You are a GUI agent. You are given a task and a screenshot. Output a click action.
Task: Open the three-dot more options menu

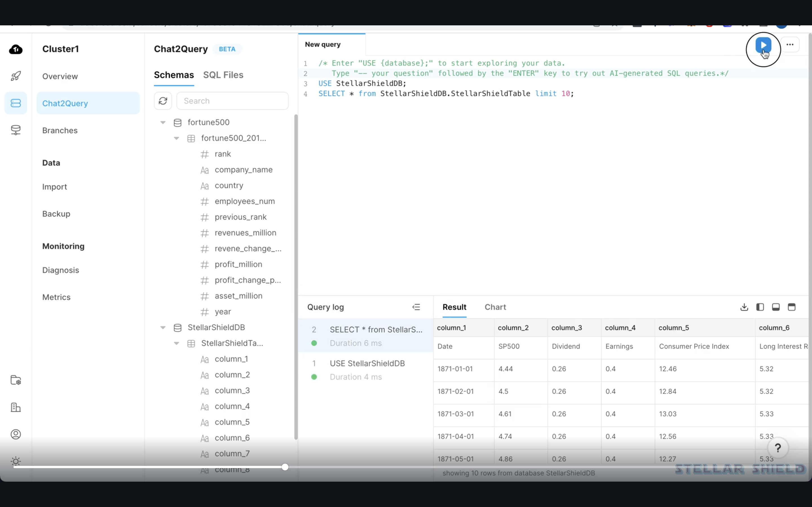790,45
